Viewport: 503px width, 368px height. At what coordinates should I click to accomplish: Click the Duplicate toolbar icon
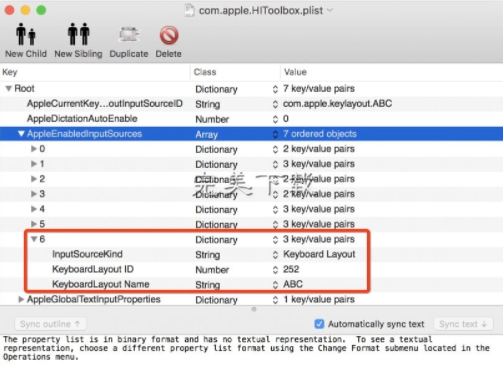[129, 34]
